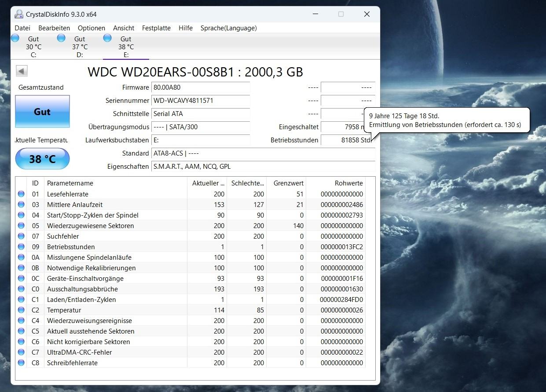Open the Bearbeiten menu
Image resolution: width=546 pixels, height=392 pixels.
click(54, 28)
